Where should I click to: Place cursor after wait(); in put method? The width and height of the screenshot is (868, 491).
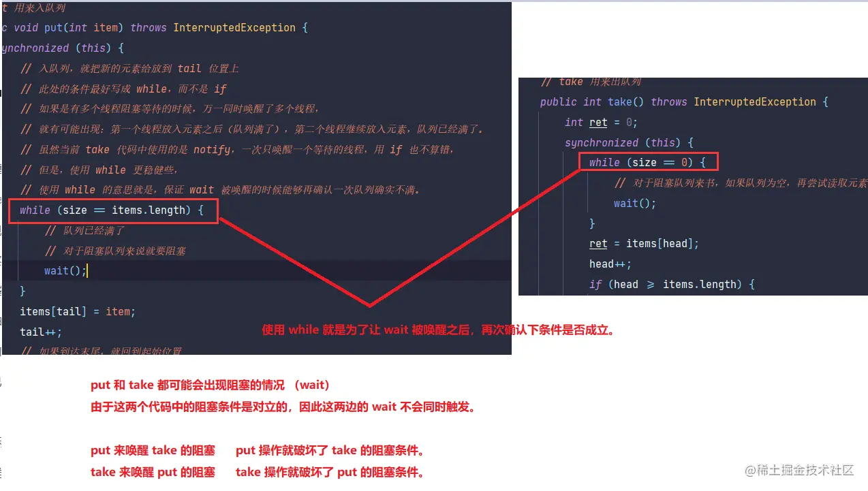click(88, 271)
